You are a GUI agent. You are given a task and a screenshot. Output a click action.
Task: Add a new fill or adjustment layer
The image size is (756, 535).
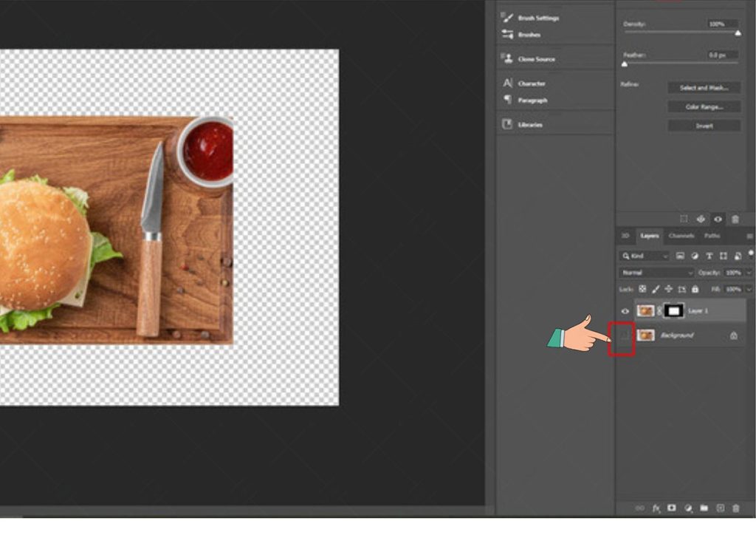point(688,508)
